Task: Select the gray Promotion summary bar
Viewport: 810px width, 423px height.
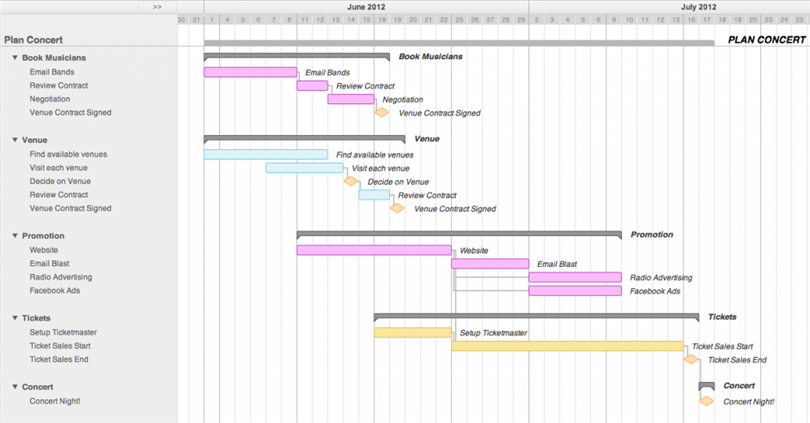Action: (x=459, y=235)
